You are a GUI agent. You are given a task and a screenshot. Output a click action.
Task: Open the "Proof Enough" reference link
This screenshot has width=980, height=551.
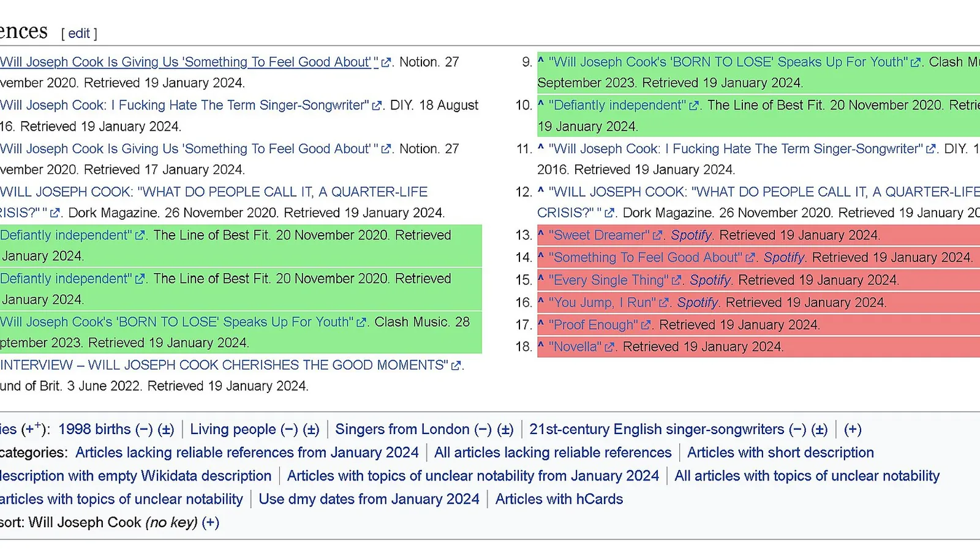coord(599,324)
